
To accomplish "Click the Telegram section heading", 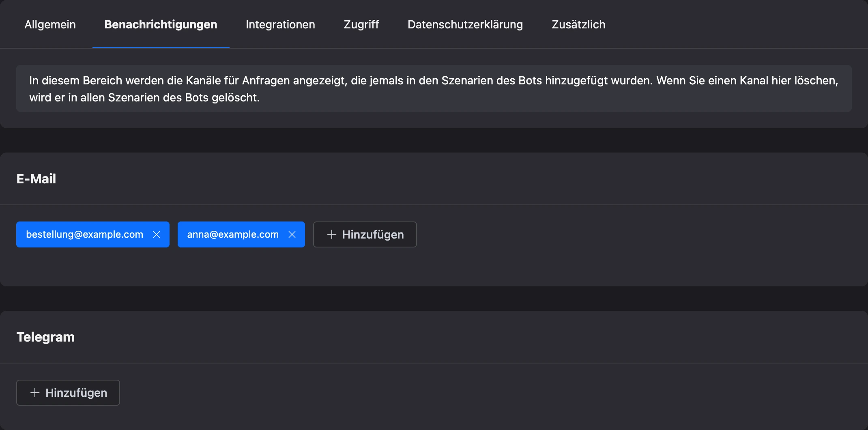I will pos(45,337).
